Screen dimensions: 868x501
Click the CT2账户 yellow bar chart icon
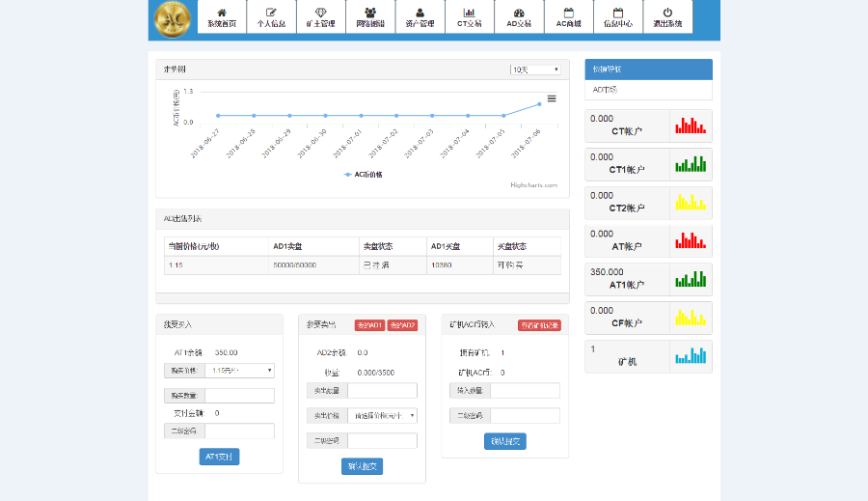[691, 203]
